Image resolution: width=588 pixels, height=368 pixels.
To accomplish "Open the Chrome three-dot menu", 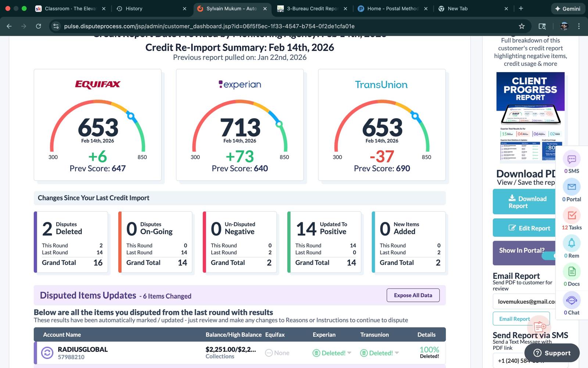I will click(x=579, y=26).
